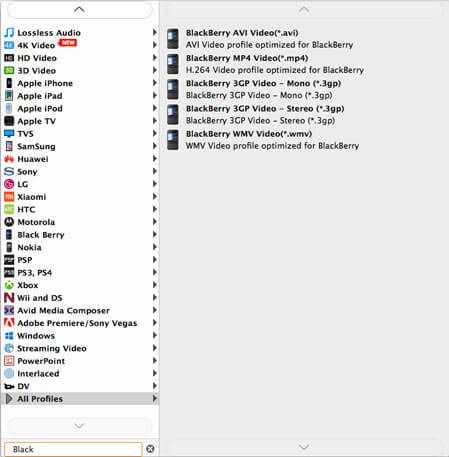Click the Sony S logo icon
Screen dimensions: 449x457
pos(9,171)
